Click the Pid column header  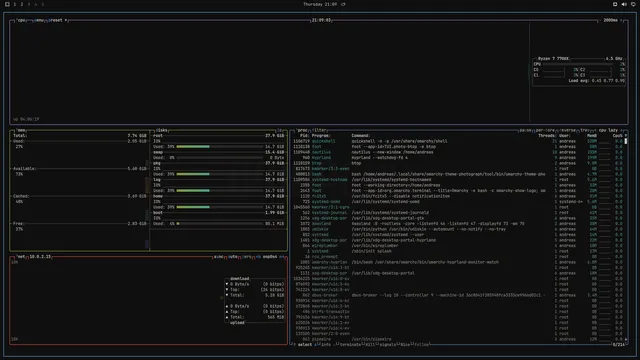click(x=304, y=136)
